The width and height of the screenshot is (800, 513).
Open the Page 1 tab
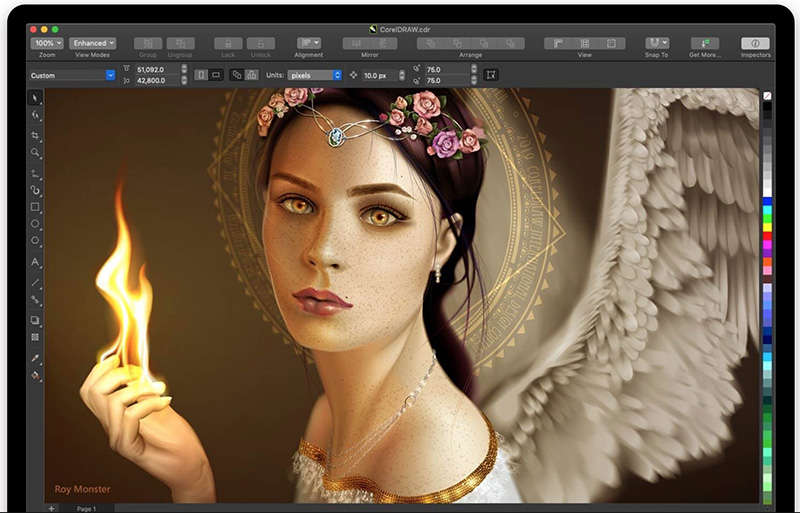click(x=86, y=508)
